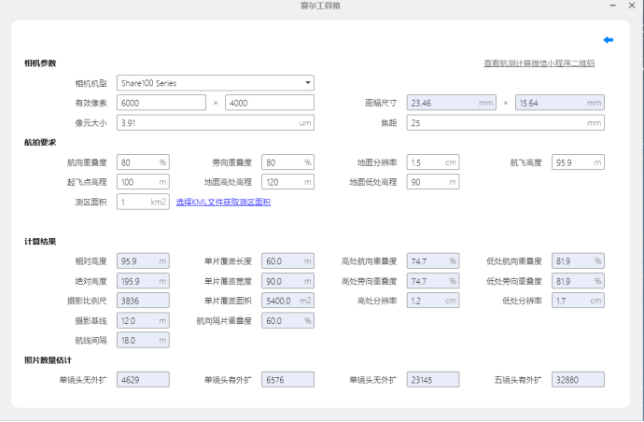Open the WeChat mini-program QR code link
The height and width of the screenshot is (422, 644).
click(x=538, y=63)
